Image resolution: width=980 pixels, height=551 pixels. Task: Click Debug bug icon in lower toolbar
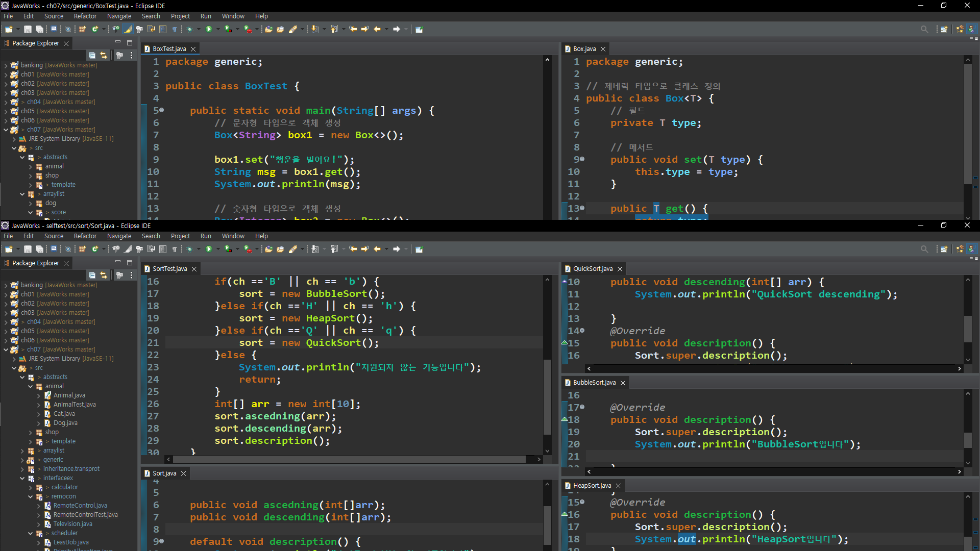point(189,249)
